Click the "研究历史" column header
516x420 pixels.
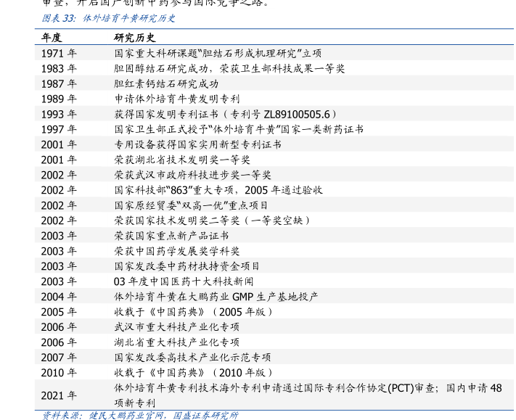coord(134,38)
